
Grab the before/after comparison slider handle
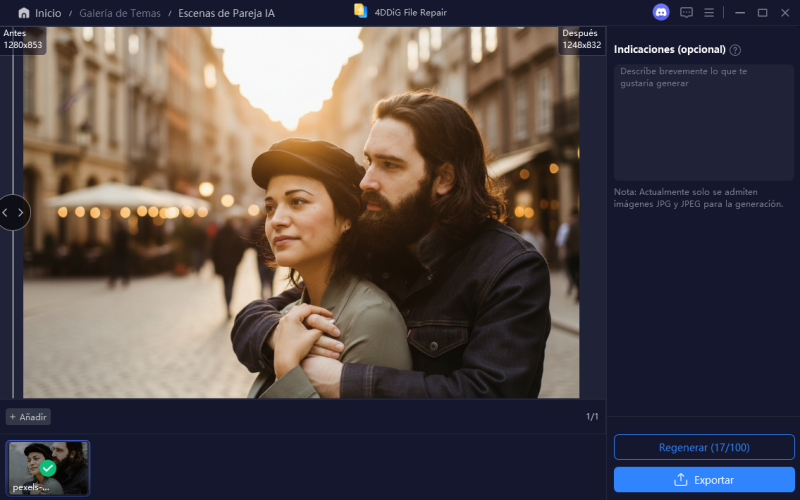(x=13, y=212)
